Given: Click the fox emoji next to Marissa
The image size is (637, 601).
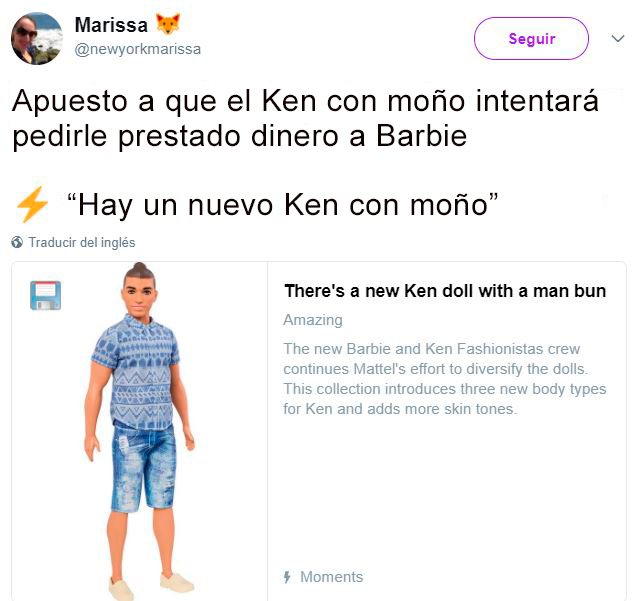Looking at the screenshot, I should point(168,24).
